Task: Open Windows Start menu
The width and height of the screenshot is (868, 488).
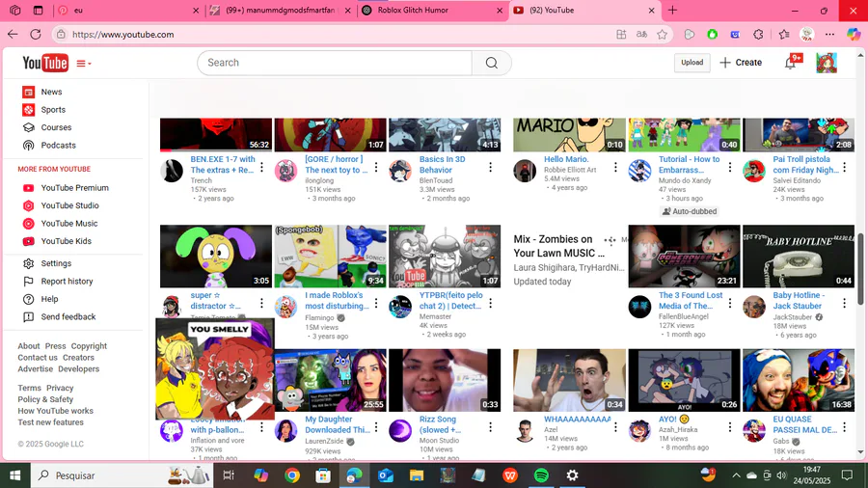Action: coord(14,475)
